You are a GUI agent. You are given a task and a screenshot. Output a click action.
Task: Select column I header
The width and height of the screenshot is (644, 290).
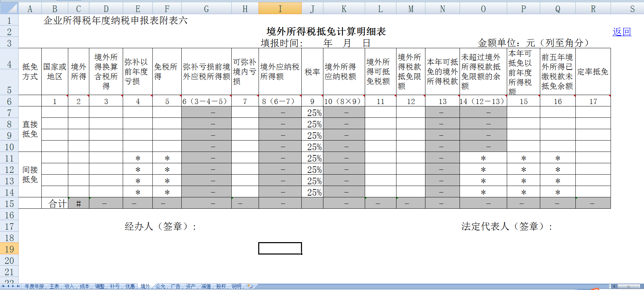tap(280, 9)
